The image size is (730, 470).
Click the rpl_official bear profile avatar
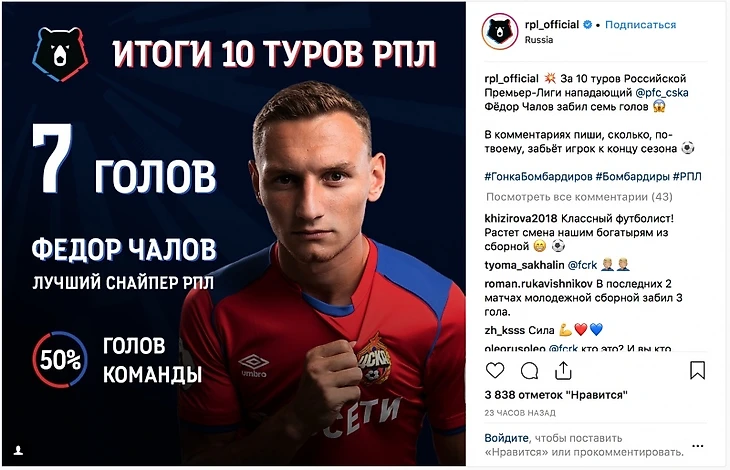point(500,32)
